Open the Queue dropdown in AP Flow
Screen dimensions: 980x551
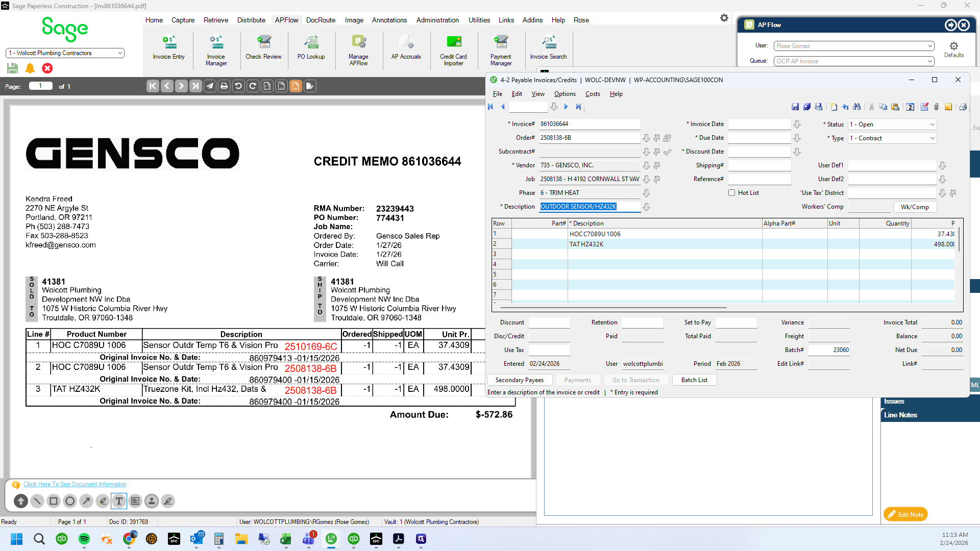tap(854, 61)
